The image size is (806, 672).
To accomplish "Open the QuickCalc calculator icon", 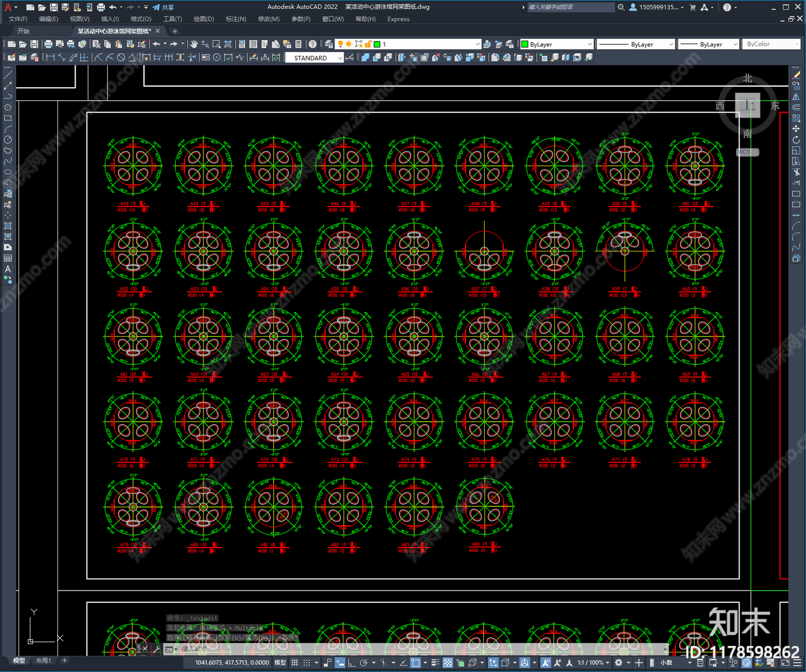I will [x=298, y=44].
